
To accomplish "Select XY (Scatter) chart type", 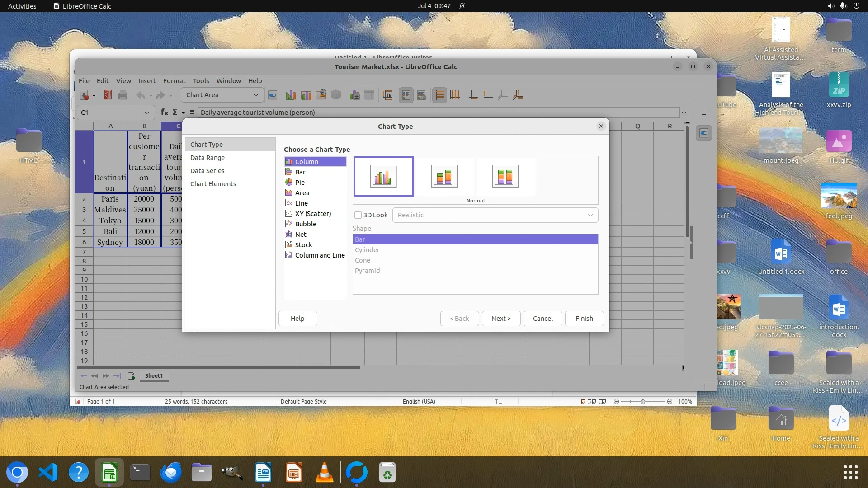I will coord(313,214).
